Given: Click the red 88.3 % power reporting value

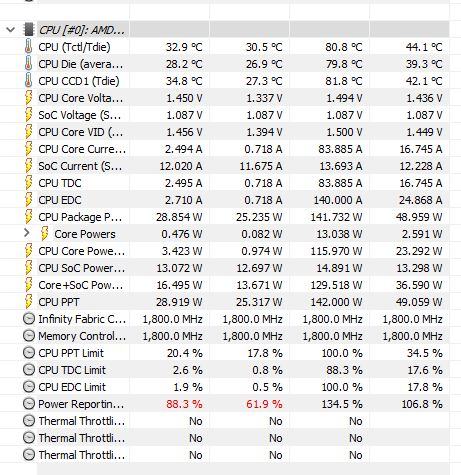Looking at the screenshot, I should [184, 404].
